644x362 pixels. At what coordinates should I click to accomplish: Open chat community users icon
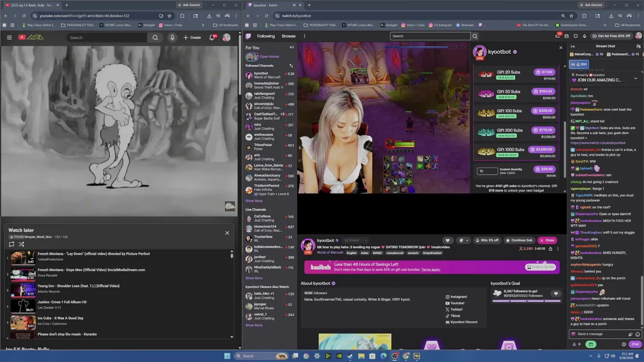(x=638, y=46)
